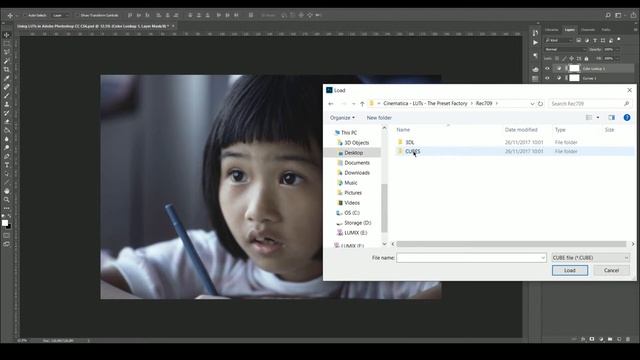Switch to the Libraries tab
This screenshot has height=360, width=640.
552,30
